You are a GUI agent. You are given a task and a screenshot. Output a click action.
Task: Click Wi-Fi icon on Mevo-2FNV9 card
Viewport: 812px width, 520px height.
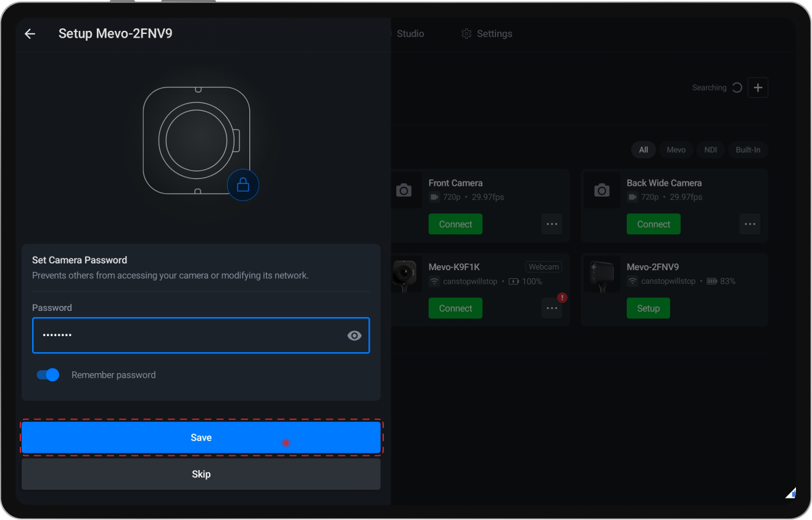pyautogui.click(x=632, y=281)
